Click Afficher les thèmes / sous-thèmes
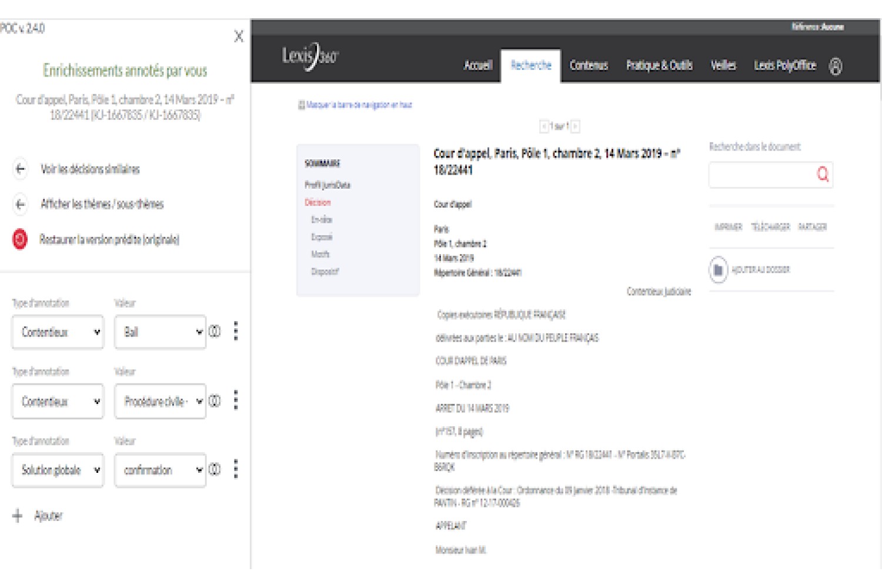 [x=102, y=204]
